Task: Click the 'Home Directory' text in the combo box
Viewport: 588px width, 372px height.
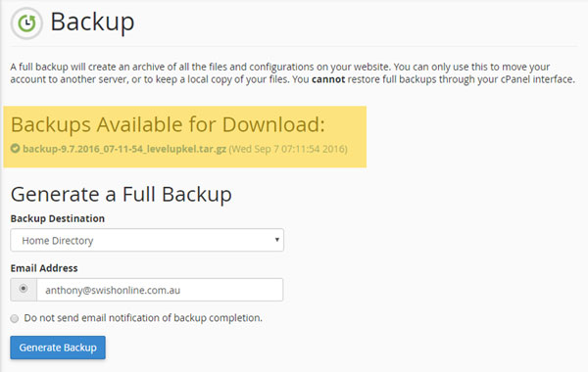Action: (x=58, y=241)
